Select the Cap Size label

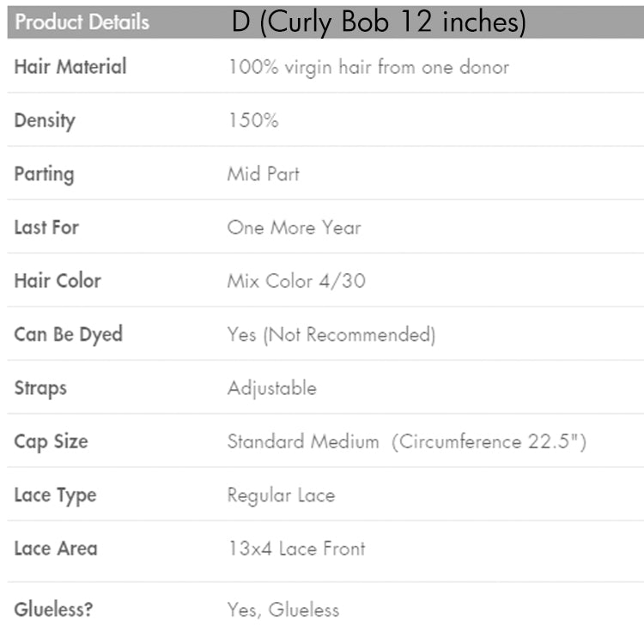(51, 441)
